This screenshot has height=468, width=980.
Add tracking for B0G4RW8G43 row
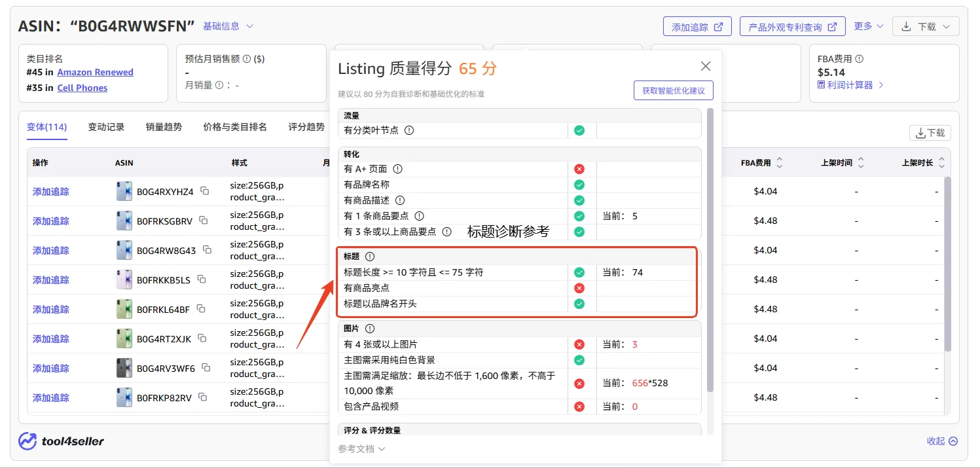pos(51,251)
